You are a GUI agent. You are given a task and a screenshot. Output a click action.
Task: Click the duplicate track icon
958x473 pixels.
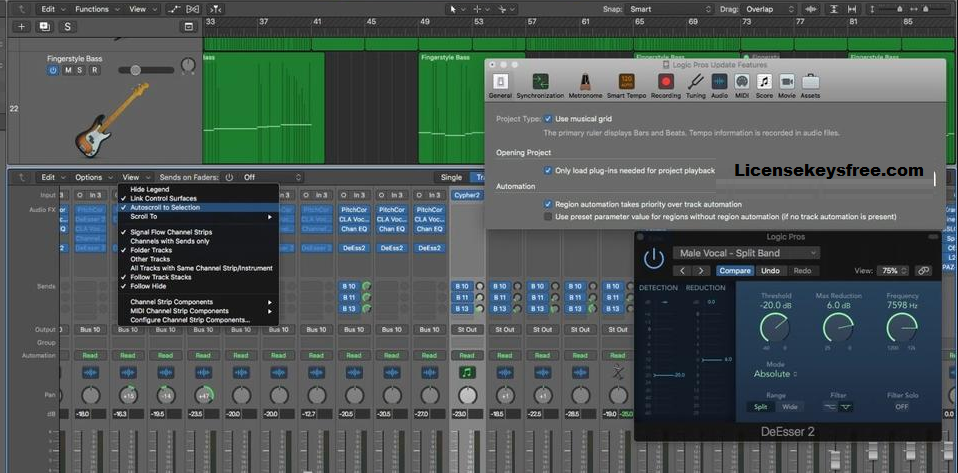point(44,27)
